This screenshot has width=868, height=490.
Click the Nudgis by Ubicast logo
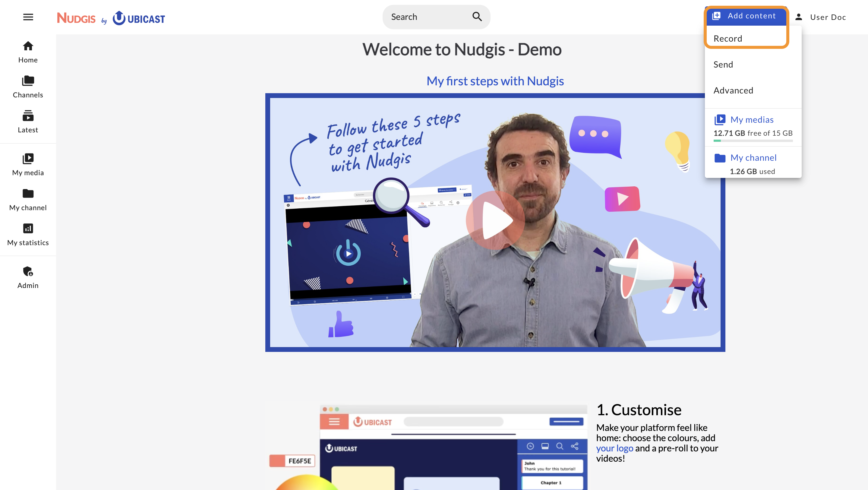(111, 18)
